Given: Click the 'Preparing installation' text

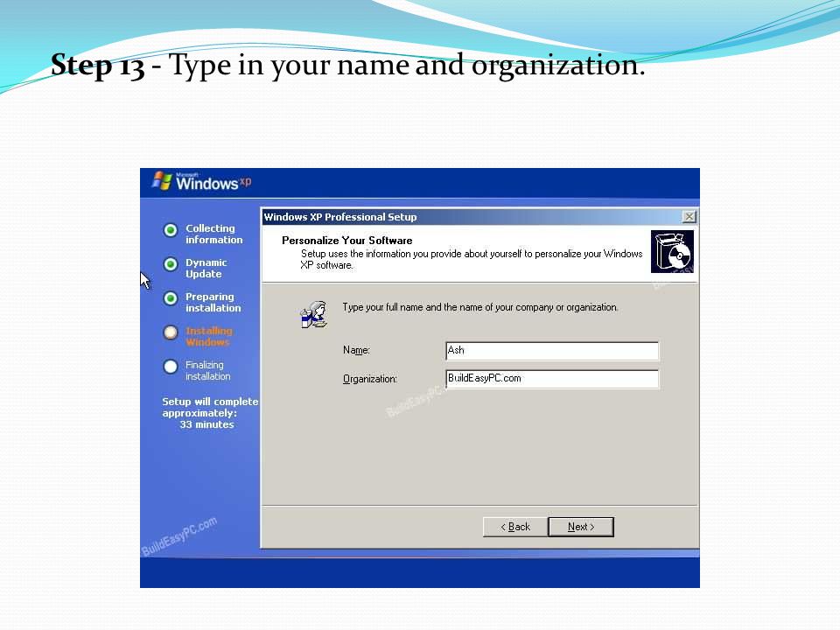Looking at the screenshot, I should (213, 302).
